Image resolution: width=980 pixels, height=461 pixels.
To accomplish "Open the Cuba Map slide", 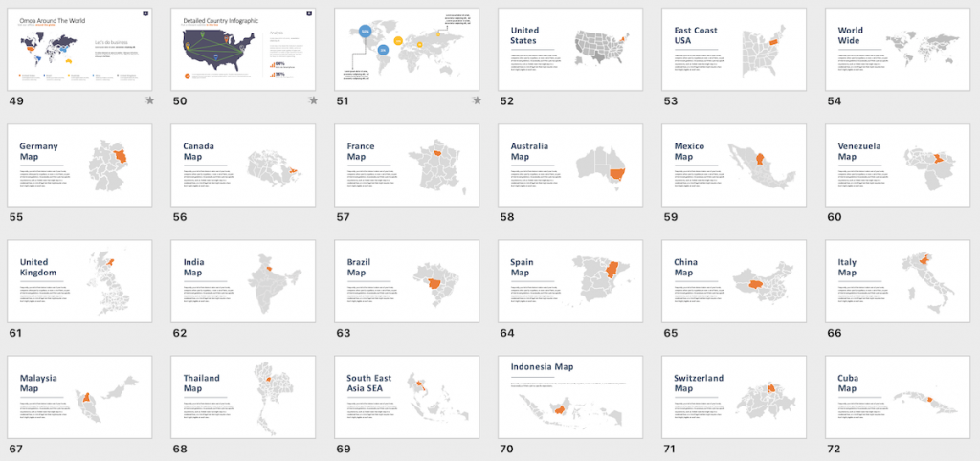I will pyautogui.click(x=898, y=397).
